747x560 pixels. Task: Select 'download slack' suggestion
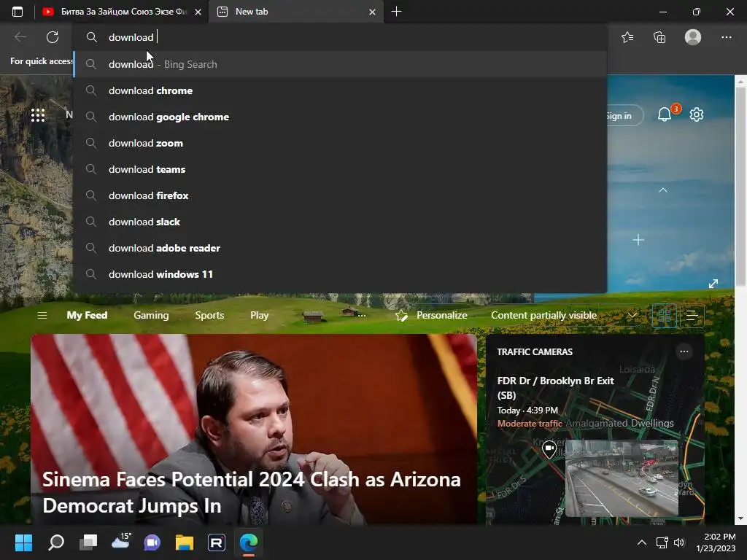pyautogui.click(x=340, y=222)
